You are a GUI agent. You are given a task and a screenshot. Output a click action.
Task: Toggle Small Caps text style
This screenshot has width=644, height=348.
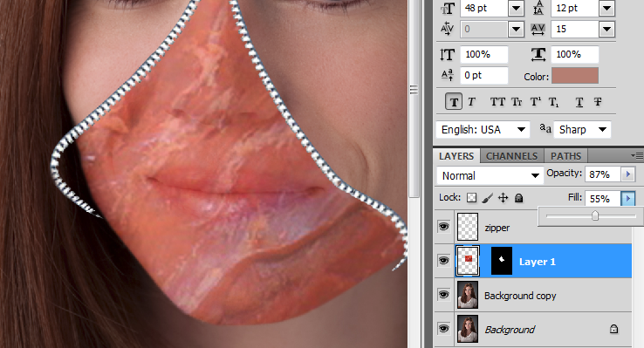click(517, 102)
